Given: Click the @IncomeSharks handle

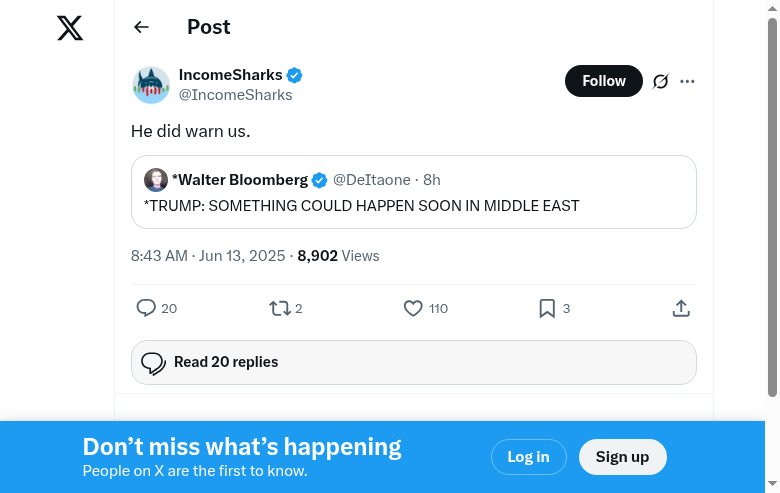Looking at the screenshot, I should 235,95.
